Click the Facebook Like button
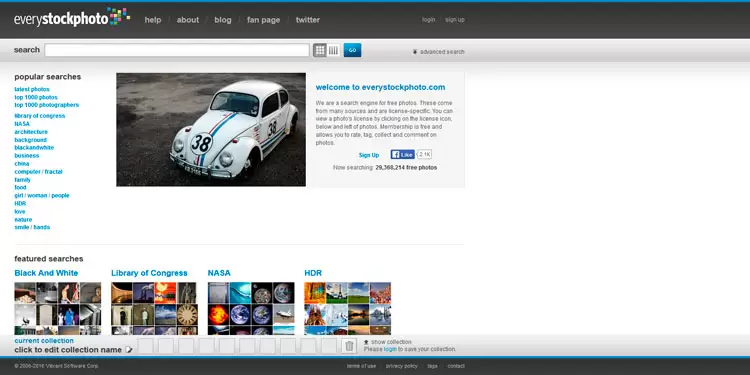The image size is (750, 375). click(x=402, y=154)
